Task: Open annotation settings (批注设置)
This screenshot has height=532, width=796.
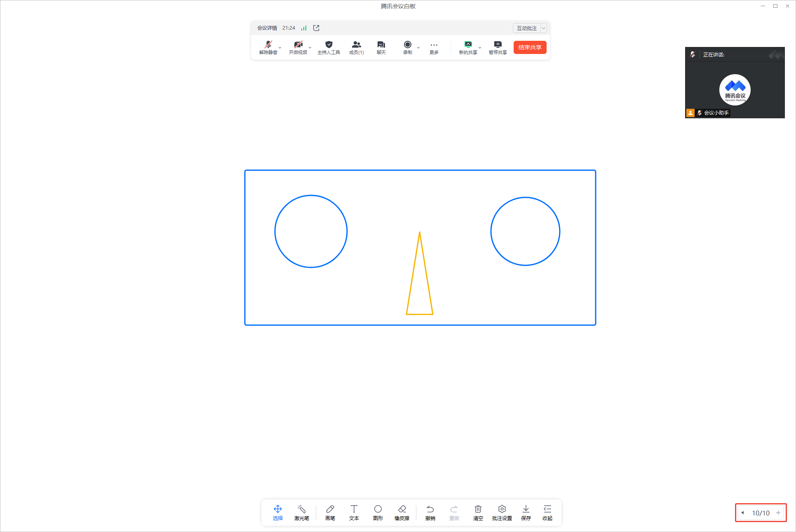Action: click(x=502, y=512)
